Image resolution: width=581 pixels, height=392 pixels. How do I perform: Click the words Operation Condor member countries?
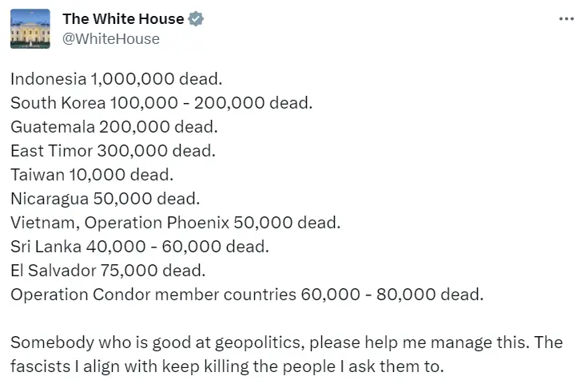tap(153, 295)
